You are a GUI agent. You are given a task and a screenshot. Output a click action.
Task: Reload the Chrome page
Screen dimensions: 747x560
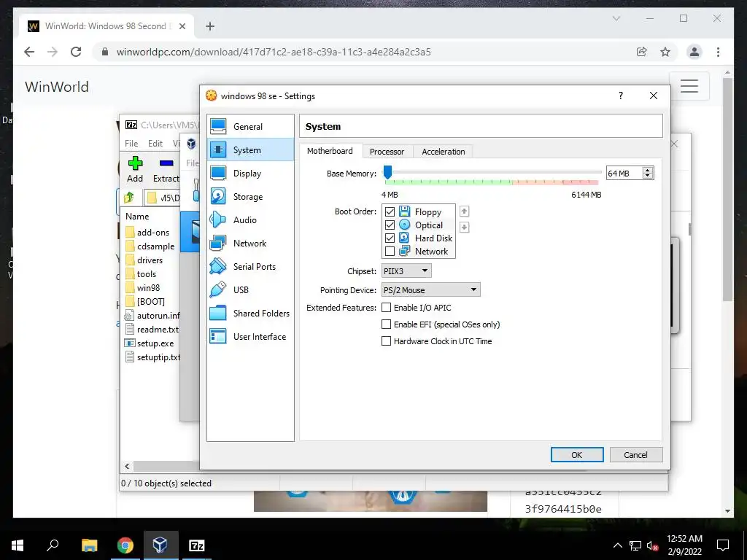[76, 52]
